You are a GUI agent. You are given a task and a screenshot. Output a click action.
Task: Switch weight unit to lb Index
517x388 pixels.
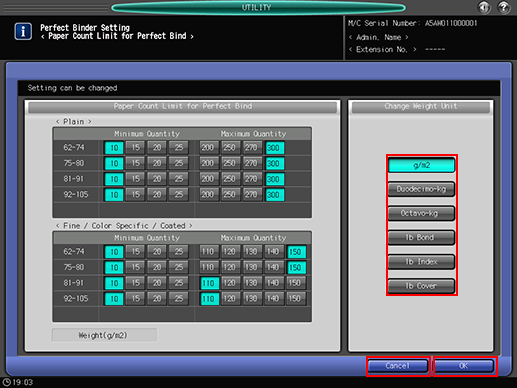point(421,262)
